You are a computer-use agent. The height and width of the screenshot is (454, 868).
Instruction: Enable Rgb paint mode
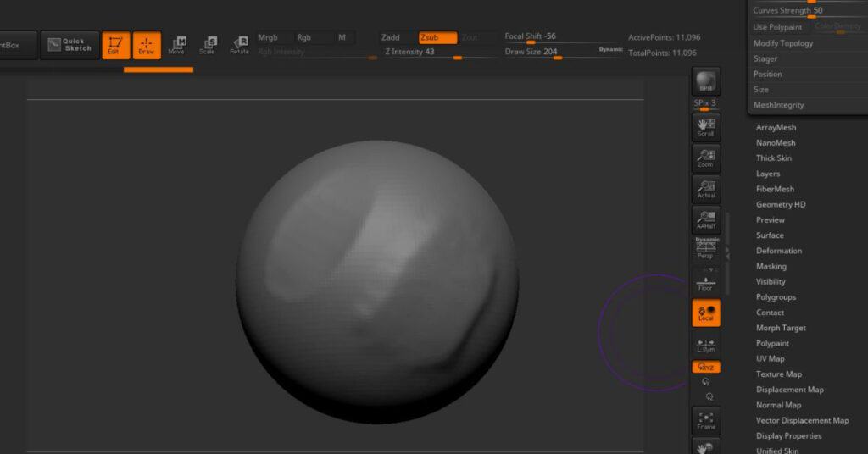point(304,37)
